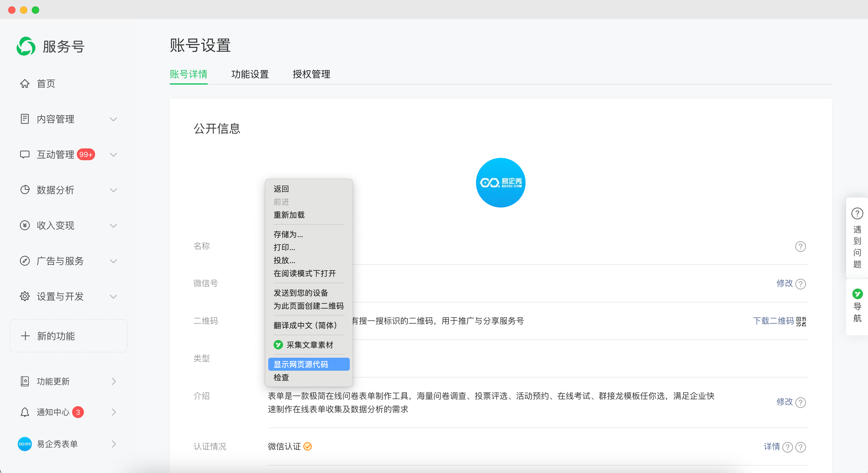Image resolution: width=868 pixels, height=473 pixels.
Task: Click the help icon in 介绍 row
Action: [x=801, y=402]
